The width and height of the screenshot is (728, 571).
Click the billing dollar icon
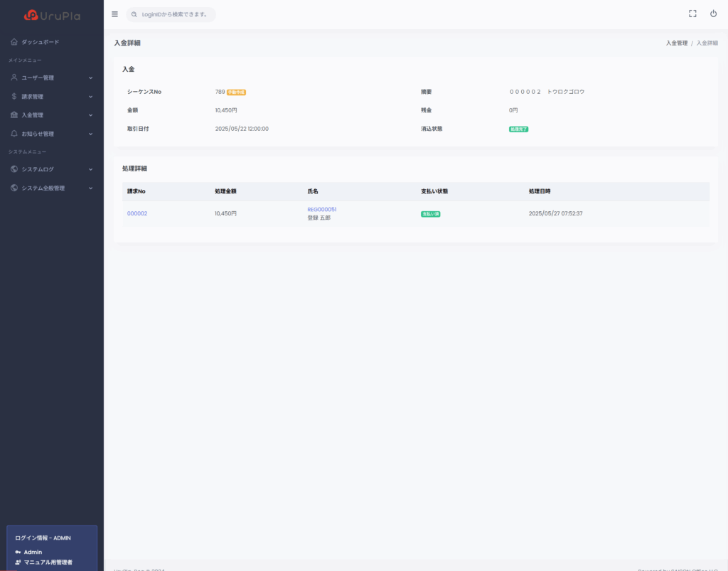click(14, 97)
